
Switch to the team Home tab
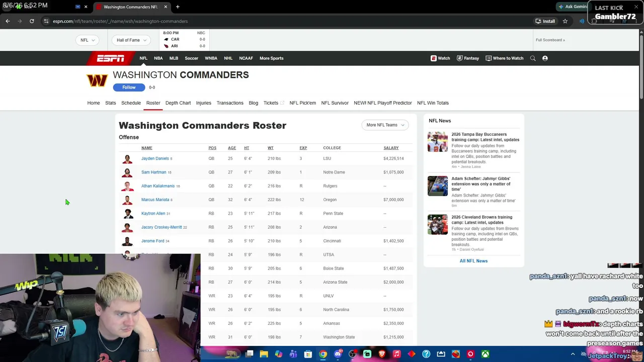pyautogui.click(x=94, y=103)
